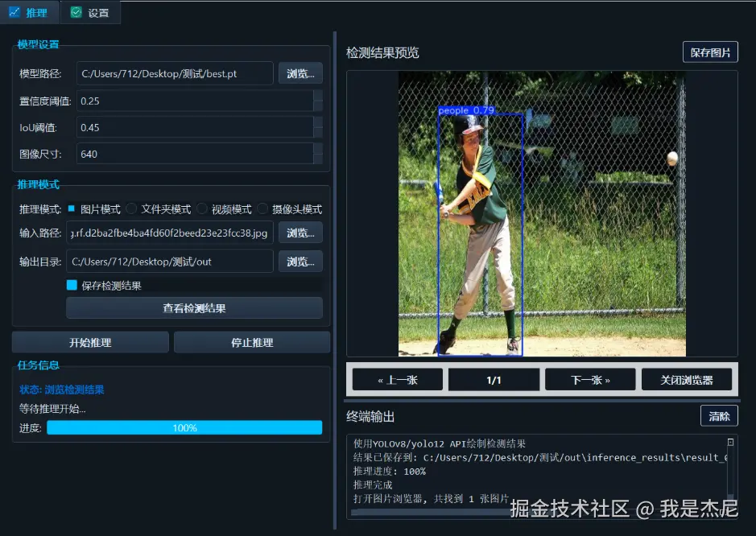The image size is (756, 536).
Task: Adjust the 图像尺寸 spinner arrows
Action: click(x=318, y=155)
